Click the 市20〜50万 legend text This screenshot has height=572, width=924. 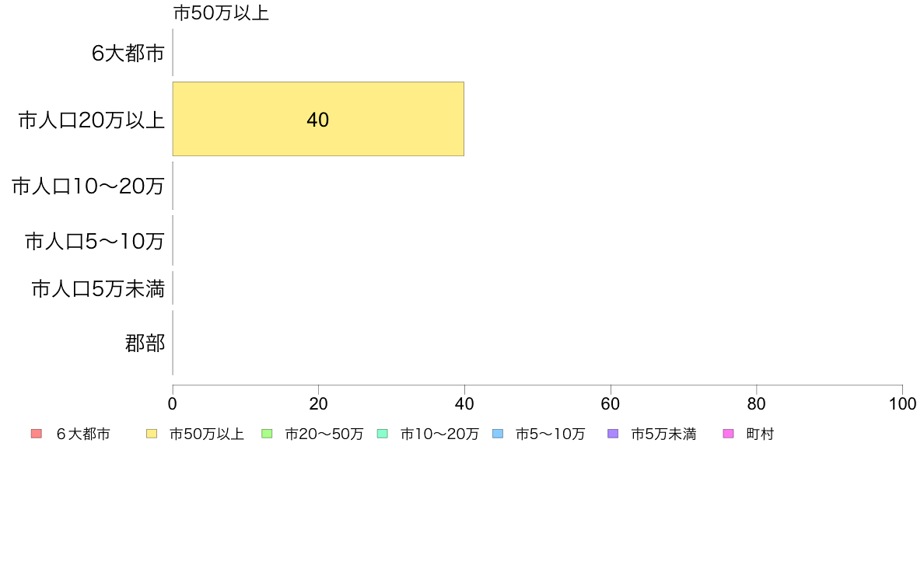point(324,434)
